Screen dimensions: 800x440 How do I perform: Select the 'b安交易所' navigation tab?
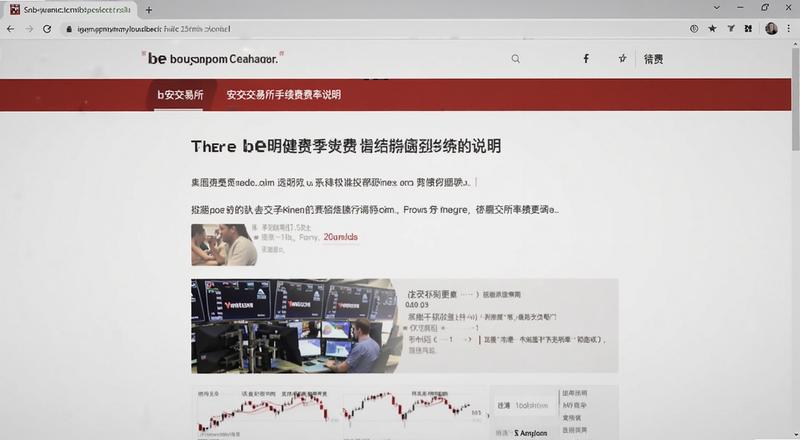(179, 95)
